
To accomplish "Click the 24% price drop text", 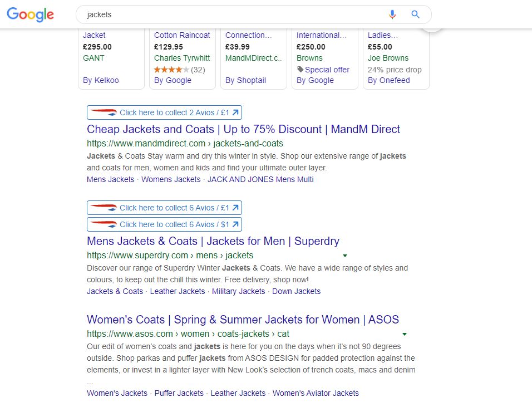I will pos(395,70).
